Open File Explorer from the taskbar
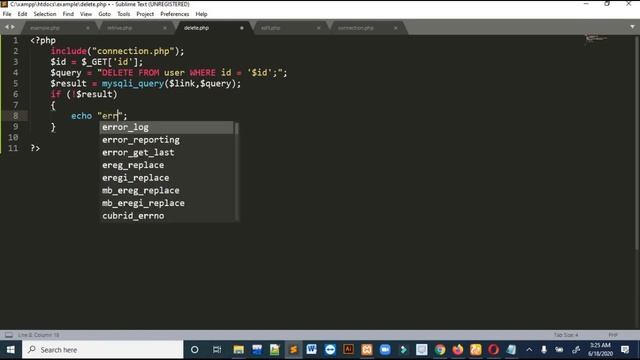This screenshot has width=640, height=360. coord(238,350)
